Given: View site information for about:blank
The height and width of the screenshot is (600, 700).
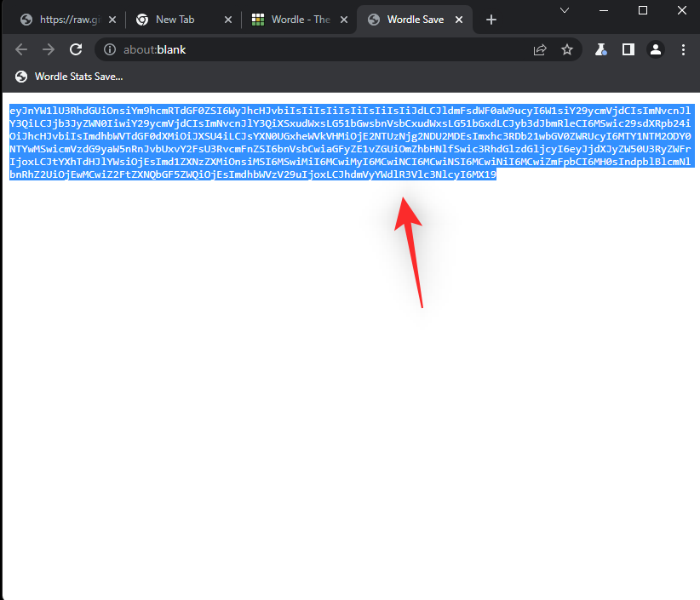Looking at the screenshot, I should point(109,49).
